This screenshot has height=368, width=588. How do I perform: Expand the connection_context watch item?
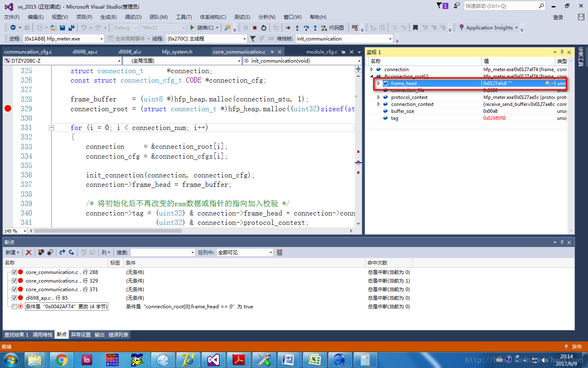[379, 104]
